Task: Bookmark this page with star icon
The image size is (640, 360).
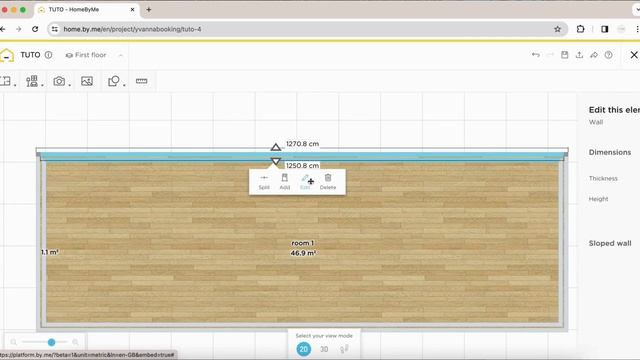Action: coord(558,29)
